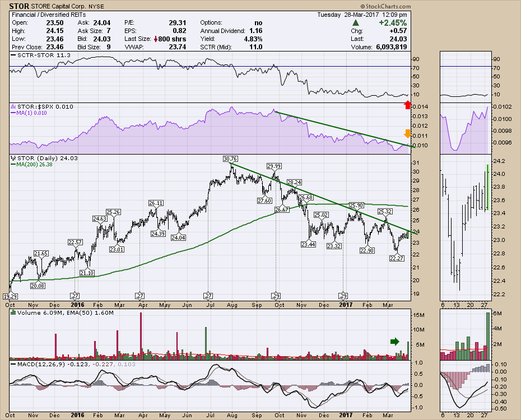This screenshot has width=521, height=420.
Task: Click the 2017 label on price chart axis
Action: point(346,305)
